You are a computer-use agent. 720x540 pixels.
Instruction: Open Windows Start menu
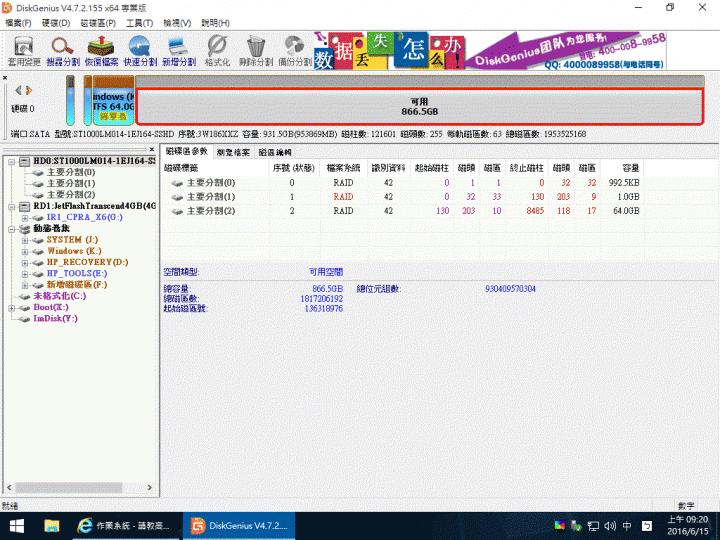17,526
